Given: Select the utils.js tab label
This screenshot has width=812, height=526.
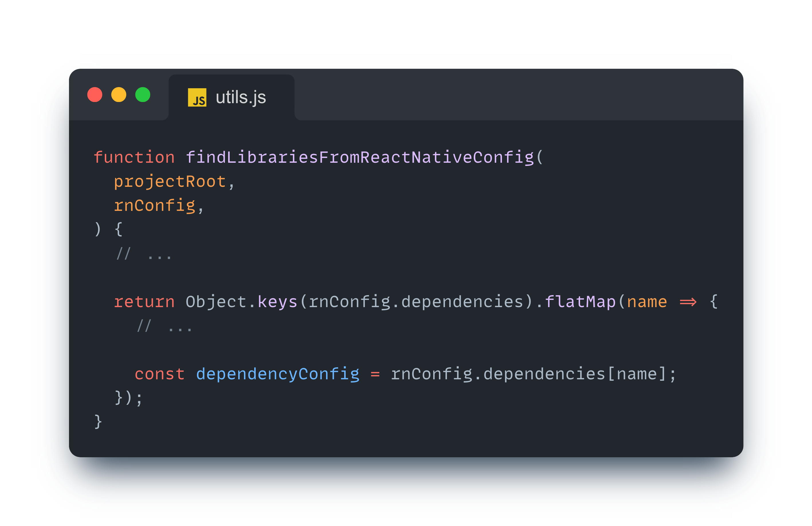Looking at the screenshot, I should click(x=241, y=98).
